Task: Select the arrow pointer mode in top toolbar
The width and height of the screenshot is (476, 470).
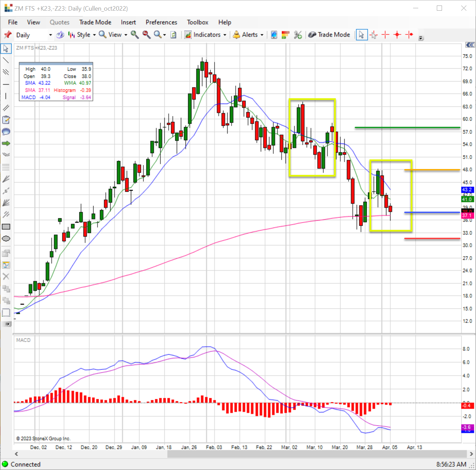Action: [362, 35]
